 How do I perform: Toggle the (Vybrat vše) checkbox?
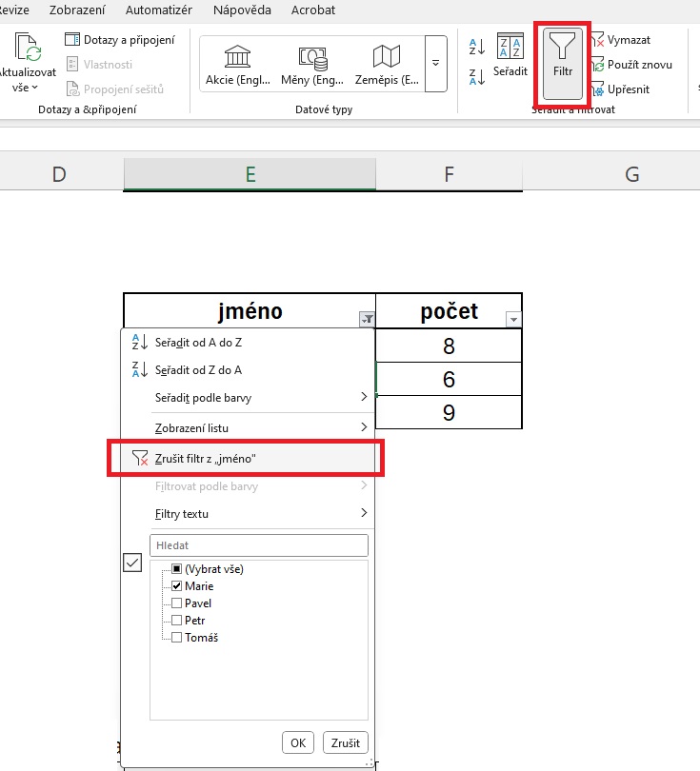pos(176,569)
